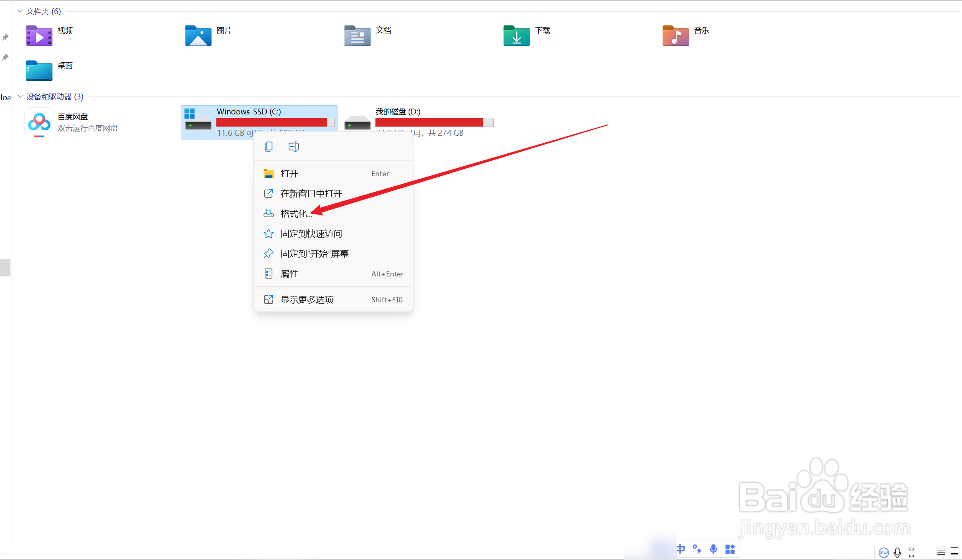Open the 视频 videos folder icon

click(39, 35)
